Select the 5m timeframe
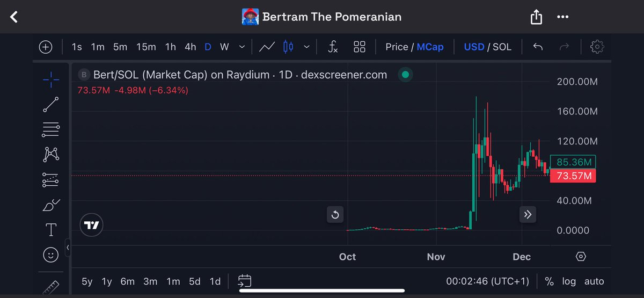This screenshot has width=644, height=298. [x=120, y=47]
